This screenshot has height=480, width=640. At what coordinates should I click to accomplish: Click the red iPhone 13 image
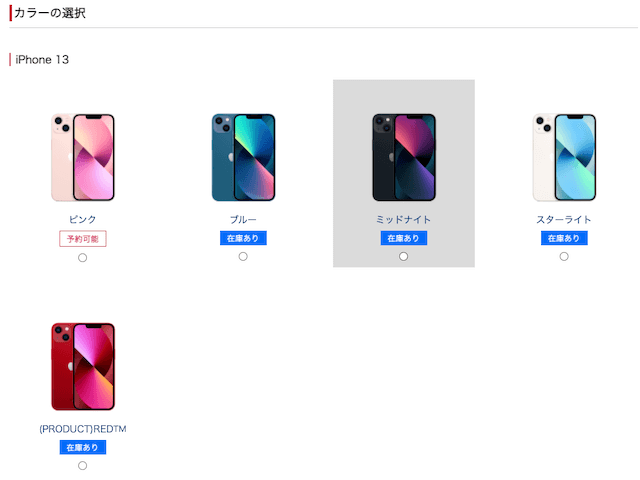click(x=83, y=367)
